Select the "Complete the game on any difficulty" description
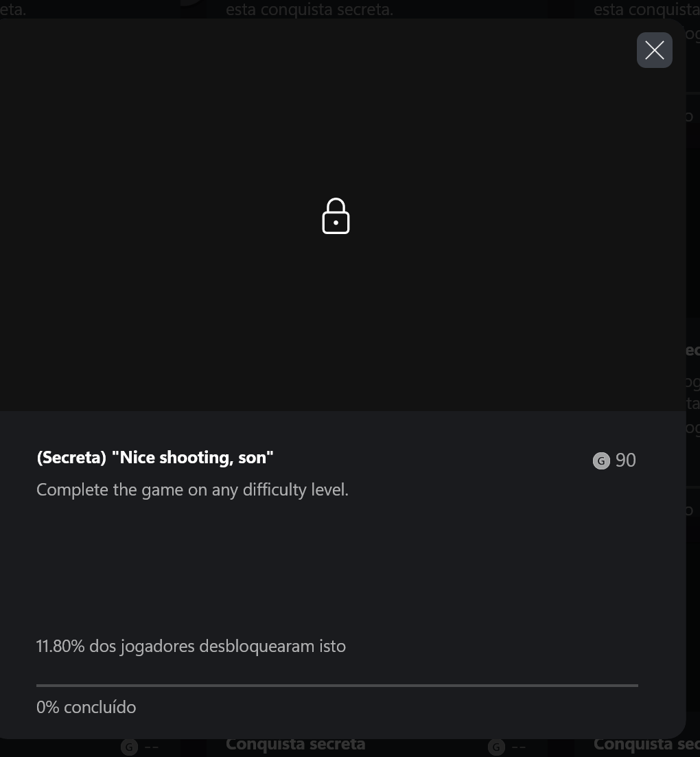Viewport: 700px width, 757px height. (x=192, y=489)
